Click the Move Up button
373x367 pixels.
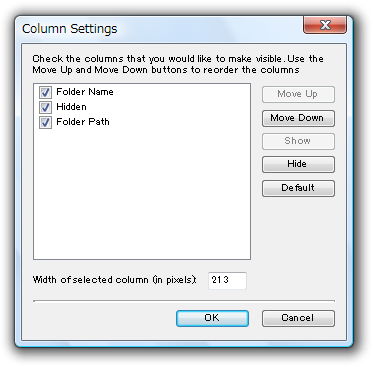pos(298,94)
